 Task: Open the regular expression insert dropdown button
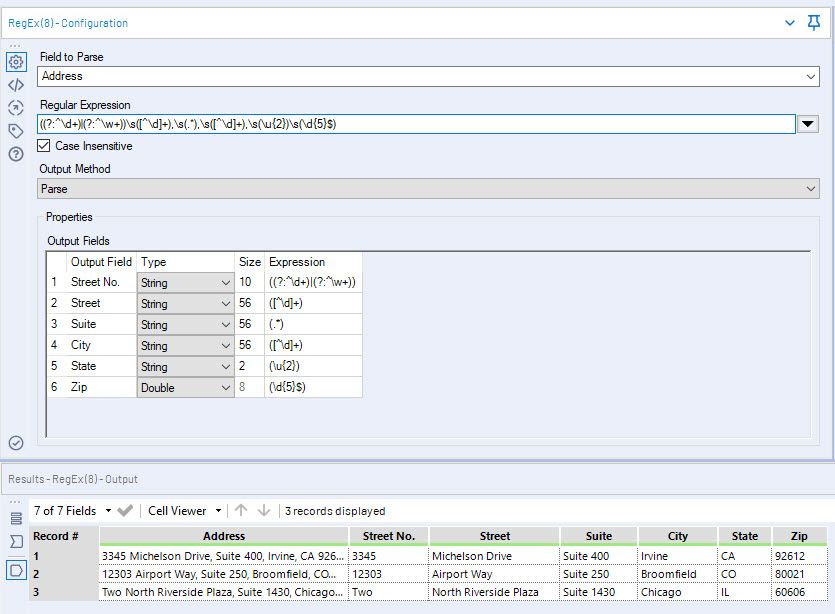tap(810, 124)
